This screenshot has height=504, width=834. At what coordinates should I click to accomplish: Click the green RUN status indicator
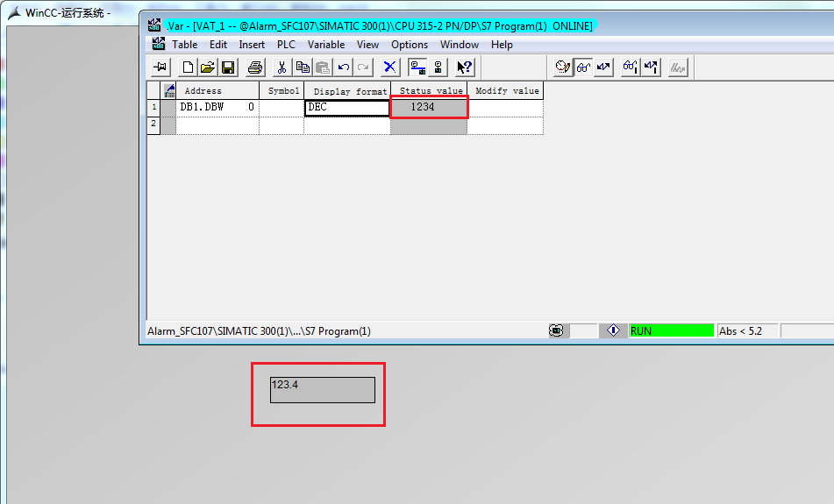pyautogui.click(x=671, y=330)
